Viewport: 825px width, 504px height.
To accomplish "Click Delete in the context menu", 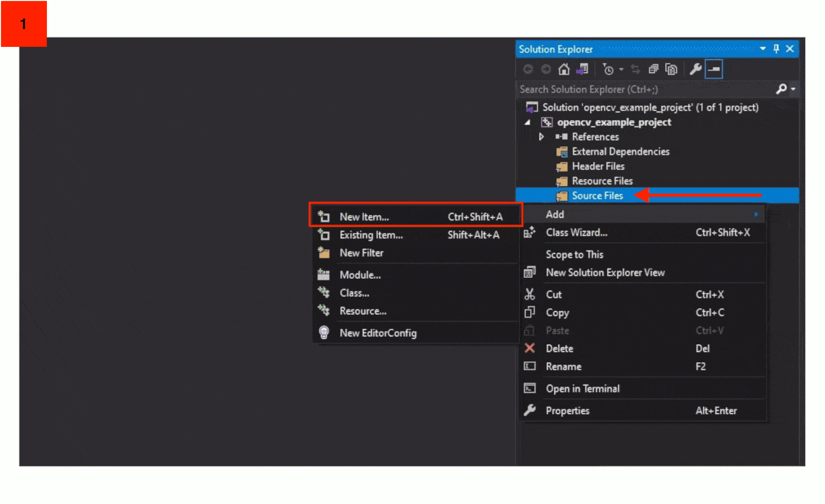I will click(x=642, y=348).
